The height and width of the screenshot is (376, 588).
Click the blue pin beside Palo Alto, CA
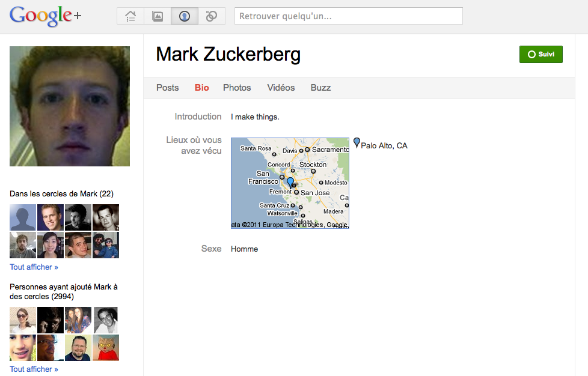click(x=357, y=143)
